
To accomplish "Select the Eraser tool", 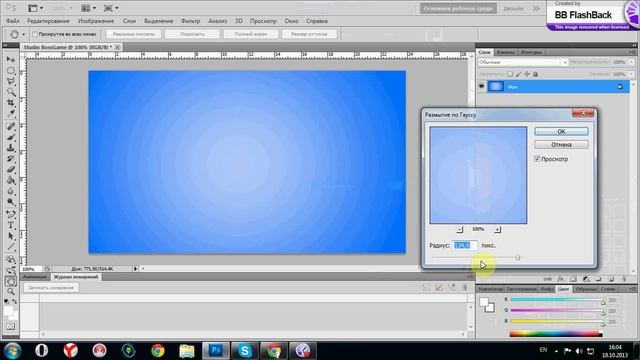I will click(x=11, y=169).
